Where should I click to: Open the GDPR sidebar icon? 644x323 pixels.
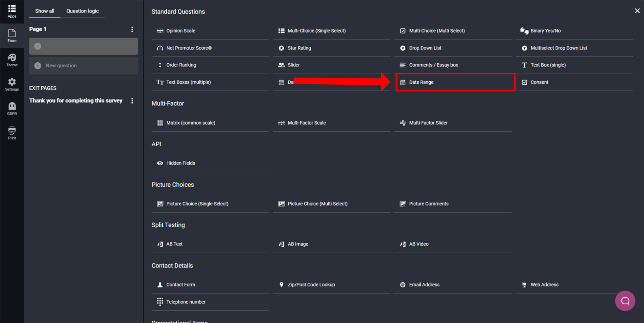point(12,109)
